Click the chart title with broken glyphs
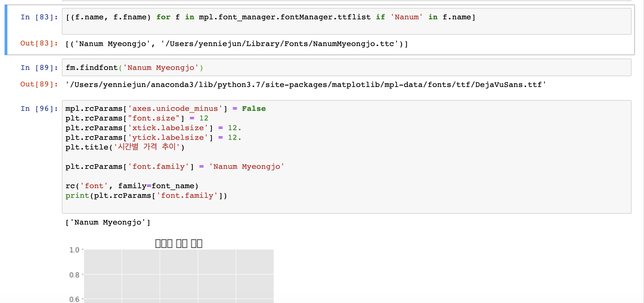The width and height of the screenshot is (644, 303). click(x=179, y=243)
